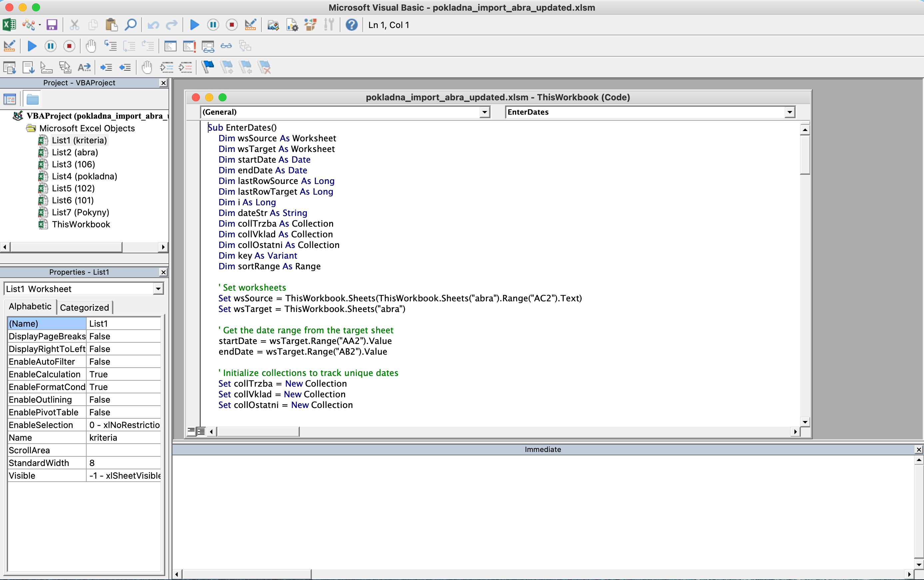Toggle bookmark with the blue flag
Screen dimensions: 924x580
(208, 67)
